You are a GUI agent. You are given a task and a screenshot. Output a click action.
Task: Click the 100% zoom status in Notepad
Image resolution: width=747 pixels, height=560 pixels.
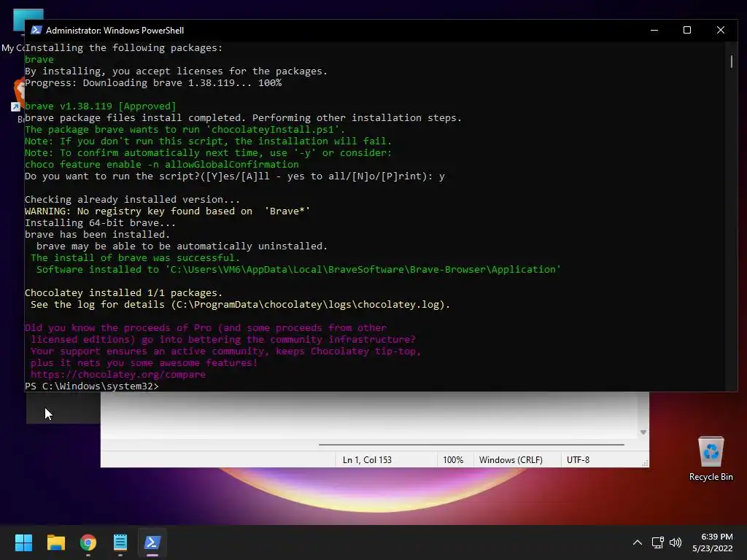point(452,460)
